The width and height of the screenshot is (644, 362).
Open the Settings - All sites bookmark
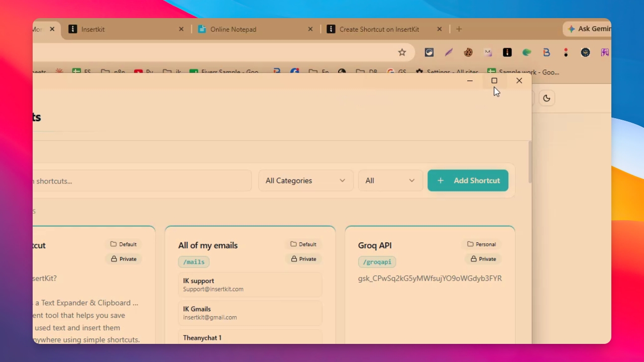coord(447,72)
